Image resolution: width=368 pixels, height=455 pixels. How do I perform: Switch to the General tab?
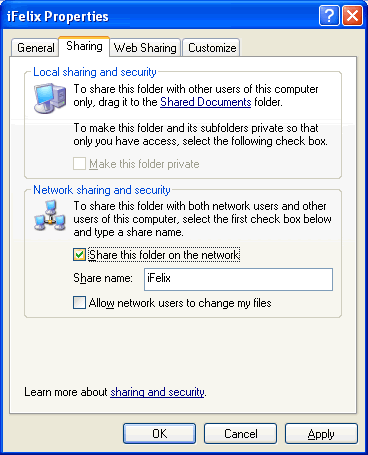point(35,48)
